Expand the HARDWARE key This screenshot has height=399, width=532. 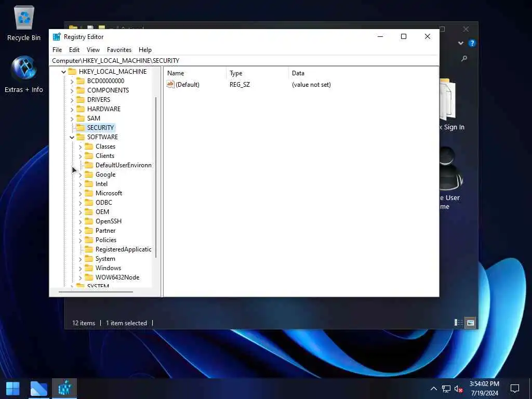72,110
